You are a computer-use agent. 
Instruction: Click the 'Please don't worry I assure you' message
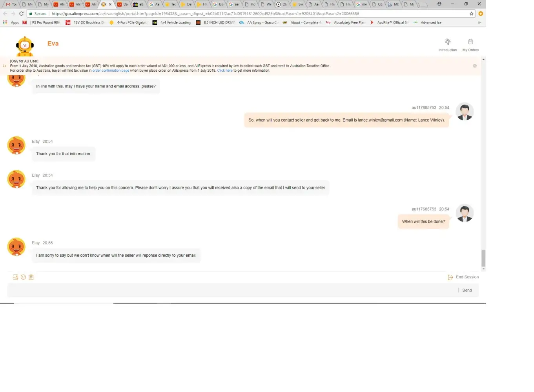pos(180,188)
